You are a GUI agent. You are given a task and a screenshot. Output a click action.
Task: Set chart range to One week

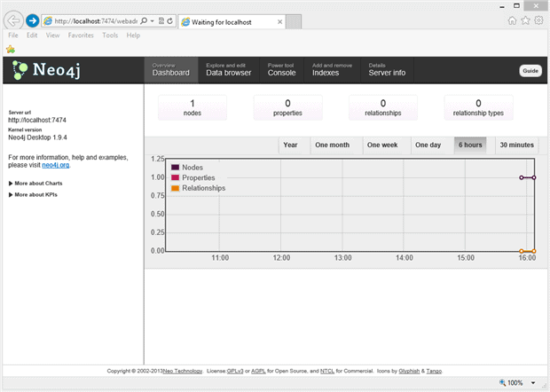click(382, 145)
